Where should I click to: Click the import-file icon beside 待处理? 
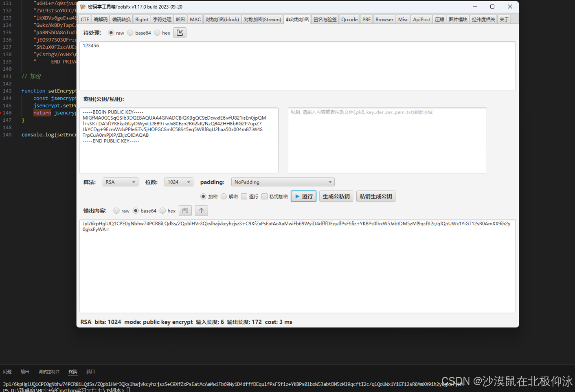[180, 33]
